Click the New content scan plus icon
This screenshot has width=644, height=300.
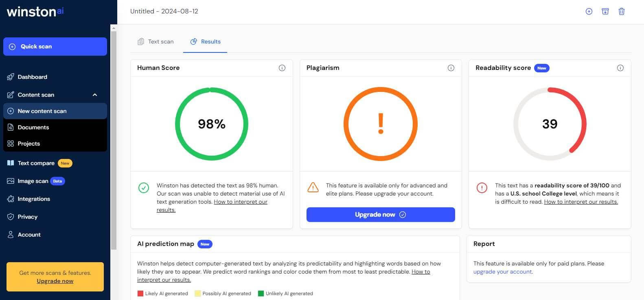point(11,111)
